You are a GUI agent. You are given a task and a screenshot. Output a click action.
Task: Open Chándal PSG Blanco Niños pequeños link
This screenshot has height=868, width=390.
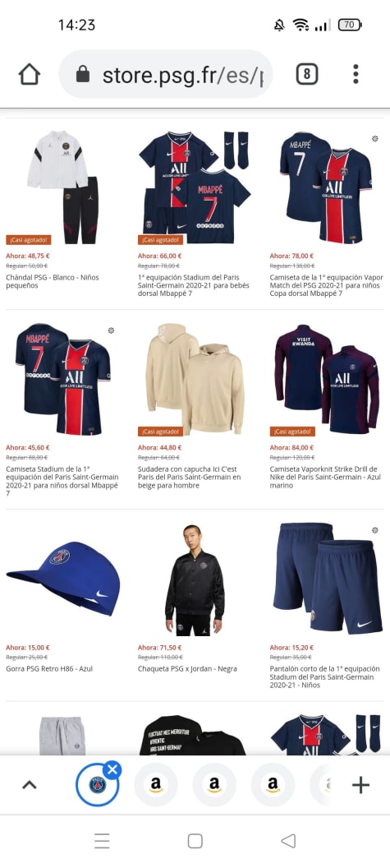(x=53, y=281)
